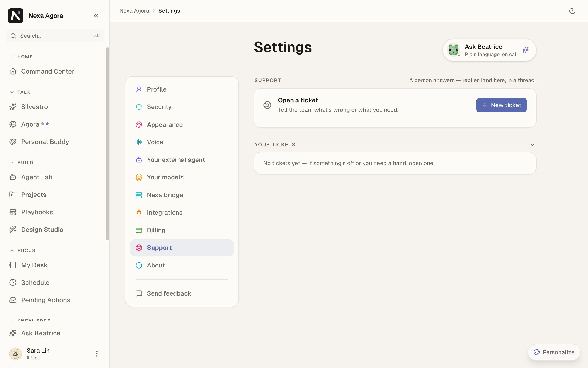588x368 pixels.
Task: Open Personal Buddy handshake icon
Action: tap(13, 142)
